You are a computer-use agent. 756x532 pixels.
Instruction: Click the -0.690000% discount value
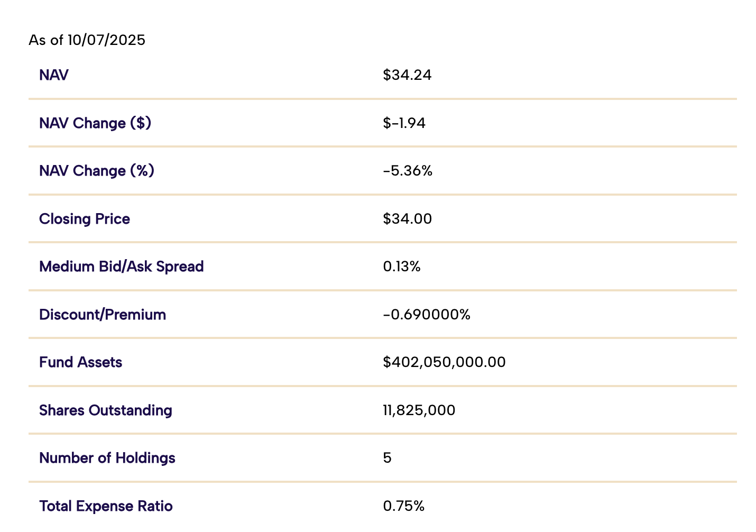click(x=427, y=315)
